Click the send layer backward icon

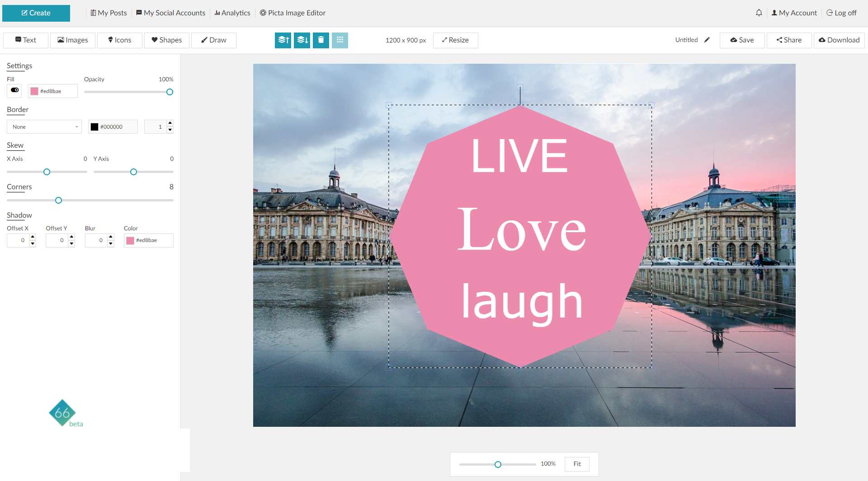[x=302, y=40]
